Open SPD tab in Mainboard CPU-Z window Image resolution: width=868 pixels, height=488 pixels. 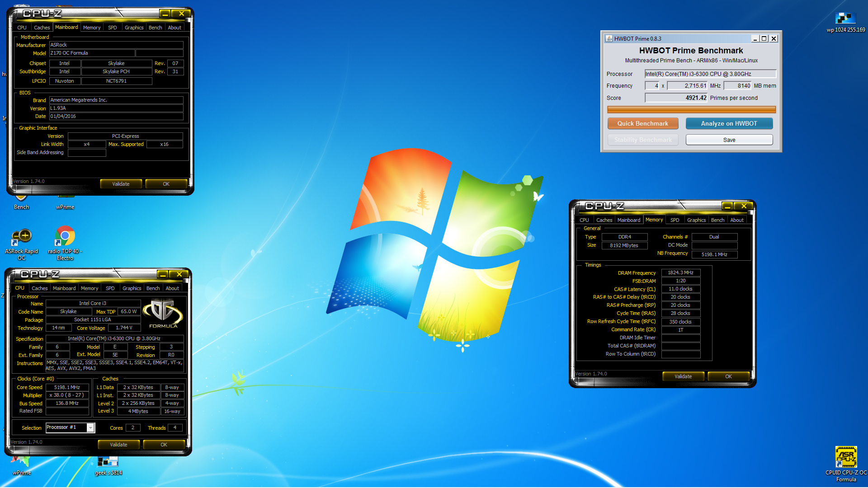113,28
